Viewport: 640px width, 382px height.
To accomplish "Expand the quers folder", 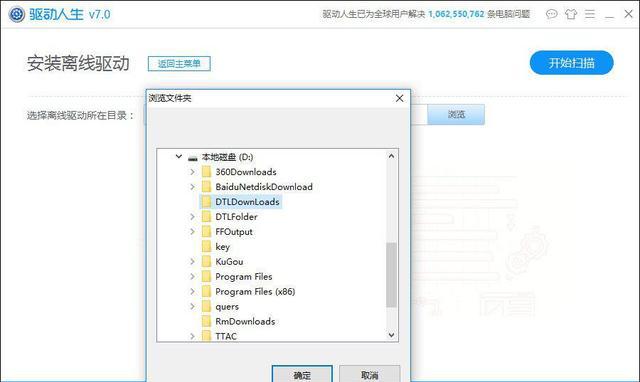I will tap(192, 306).
